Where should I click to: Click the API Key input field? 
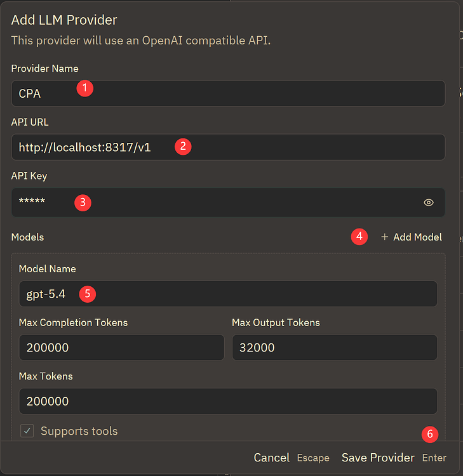click(228, 202)
